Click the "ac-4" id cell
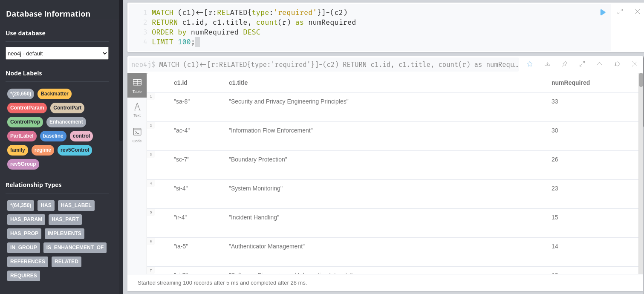This screenshot has width=644, height=294. (182, 130)
